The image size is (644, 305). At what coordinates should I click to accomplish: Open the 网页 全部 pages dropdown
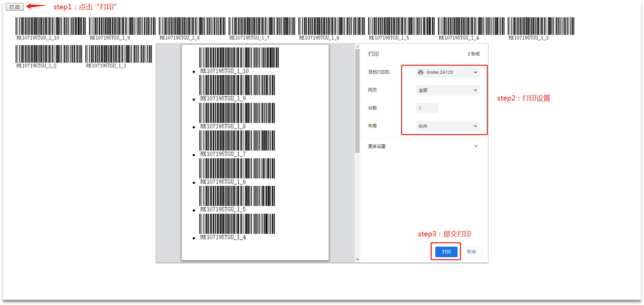coord(447,90)
